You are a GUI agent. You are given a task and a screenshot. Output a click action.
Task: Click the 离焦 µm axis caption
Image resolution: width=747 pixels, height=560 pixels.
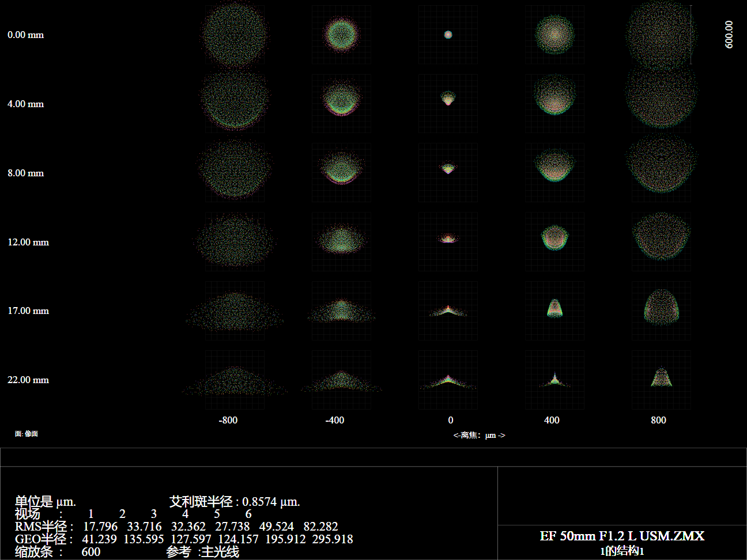[479, 435]
